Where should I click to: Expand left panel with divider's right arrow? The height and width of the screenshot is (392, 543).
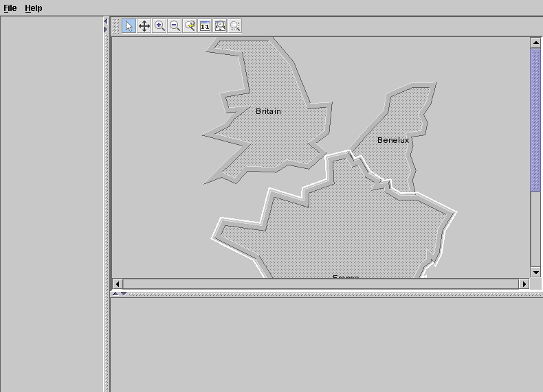pos(106,30)
